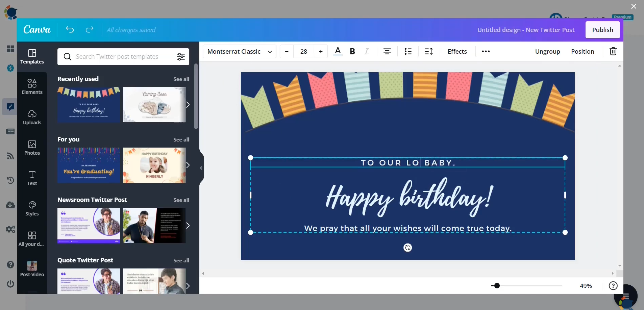Switch to the Templates tab
Image resolution: width=644 pixels, height=310 pixels.
coord(32,56)
